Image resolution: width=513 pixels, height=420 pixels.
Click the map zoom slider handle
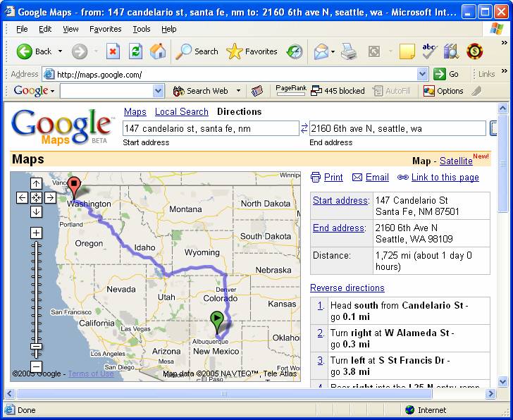click(36, 347)
